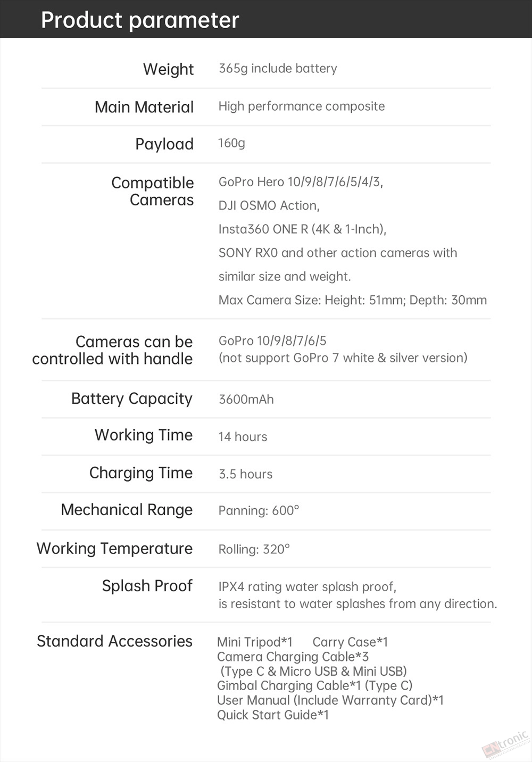
Task: Select the Compatible Cameras label
Action: pos(153,191)
